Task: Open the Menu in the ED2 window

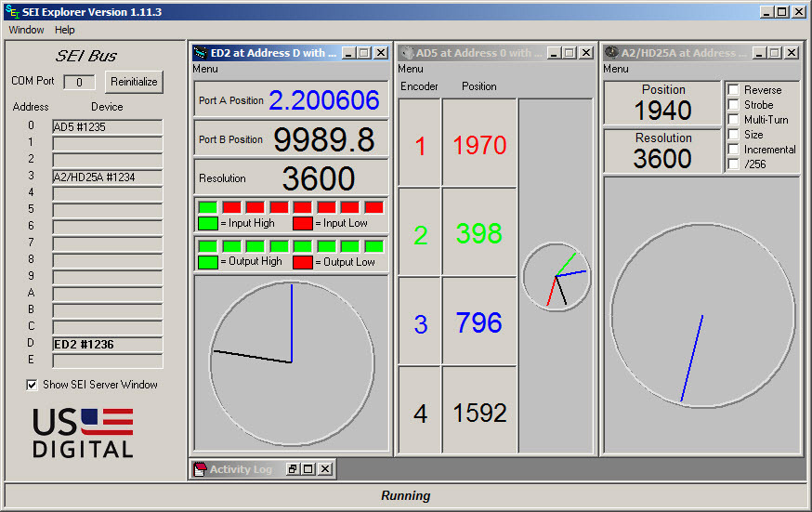Action: pos(204,69)
